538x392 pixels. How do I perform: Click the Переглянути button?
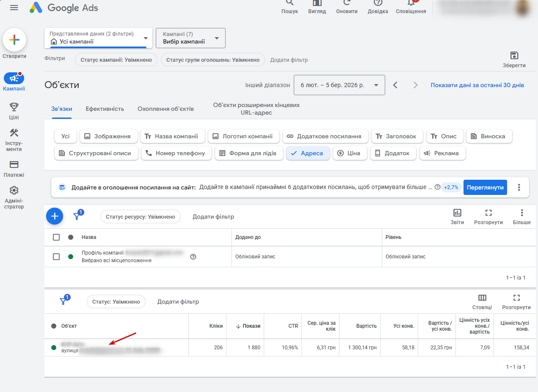coord(485,187)
